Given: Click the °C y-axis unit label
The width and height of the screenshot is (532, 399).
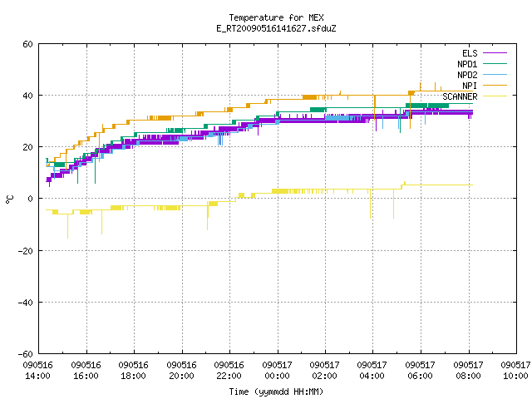Looking at the screenshot, I should (x=9, y=199).
